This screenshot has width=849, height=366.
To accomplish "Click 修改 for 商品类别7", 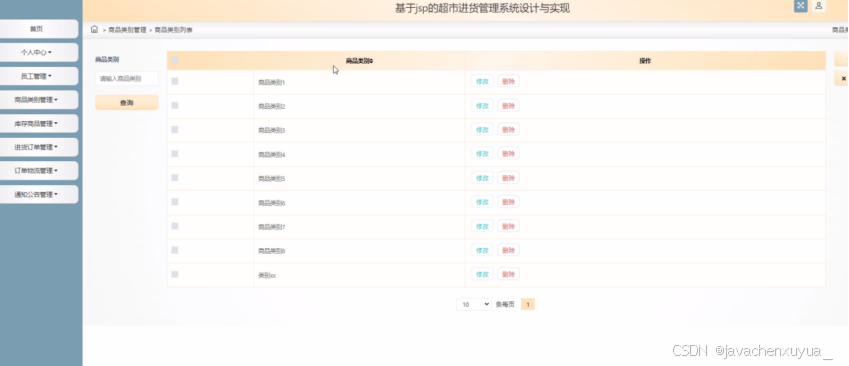I will [482, 226].
